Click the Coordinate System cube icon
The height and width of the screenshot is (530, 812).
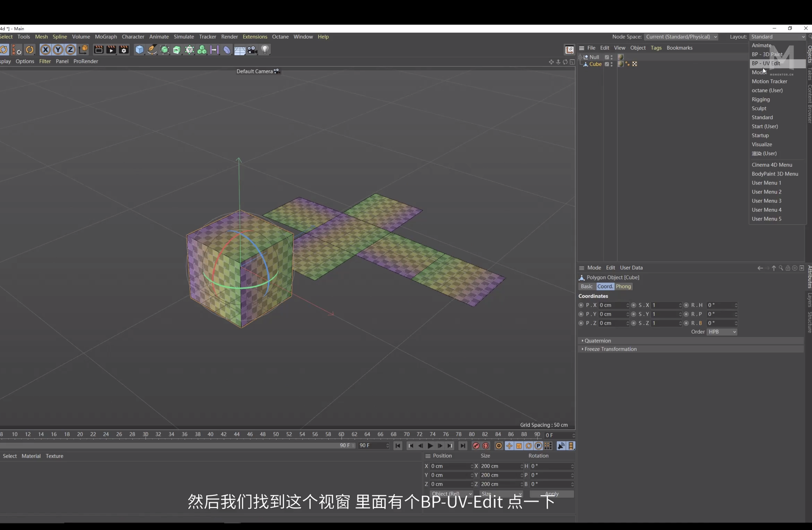click(x=84, y=50)
